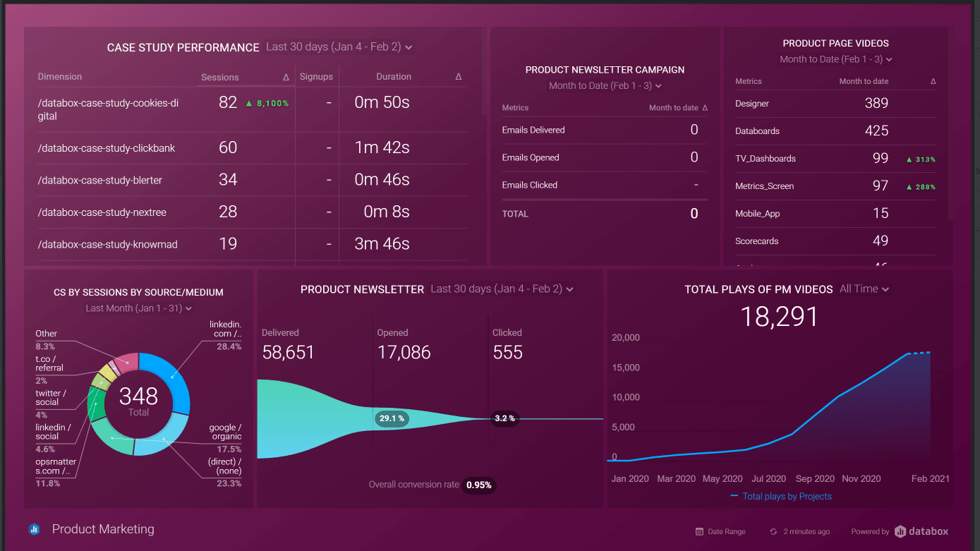Click the databox logo in the footer

(921, 532)
